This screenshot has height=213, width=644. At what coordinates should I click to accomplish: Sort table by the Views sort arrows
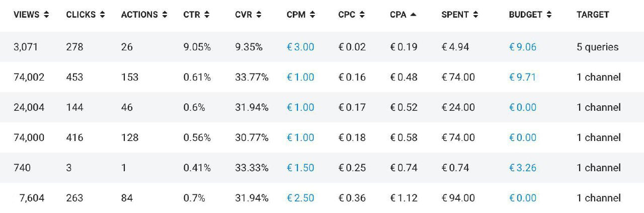47,15
